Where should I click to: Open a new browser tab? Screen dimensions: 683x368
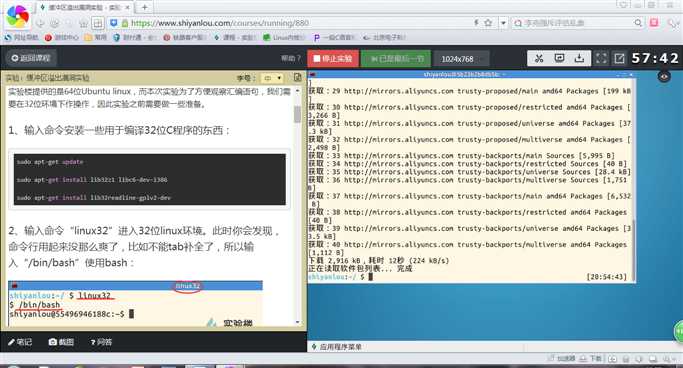click(x=145, y=7)
